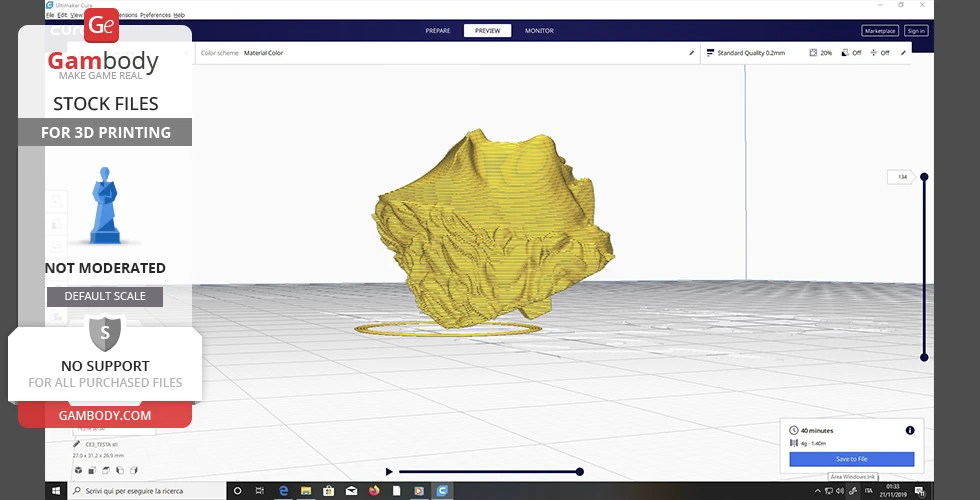The image size is (980, 500).
Task: Open the Edit menu
Action: [62, 14]
